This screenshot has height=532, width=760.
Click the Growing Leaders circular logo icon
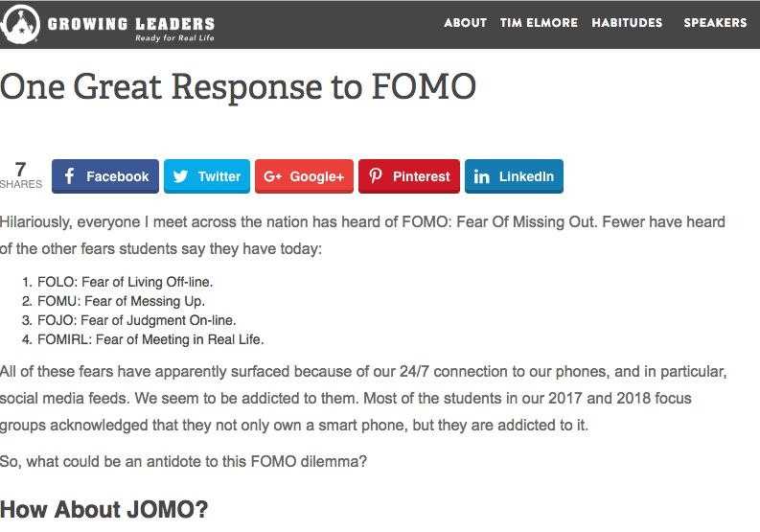click(20, 24)
